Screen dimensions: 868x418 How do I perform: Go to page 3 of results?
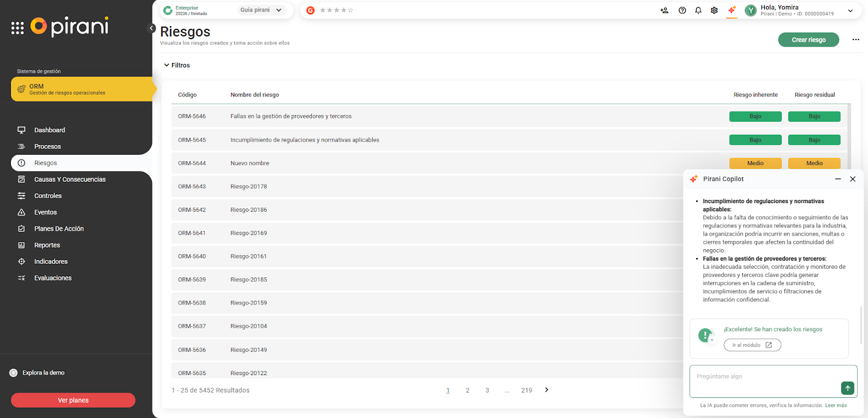(487, 390)
